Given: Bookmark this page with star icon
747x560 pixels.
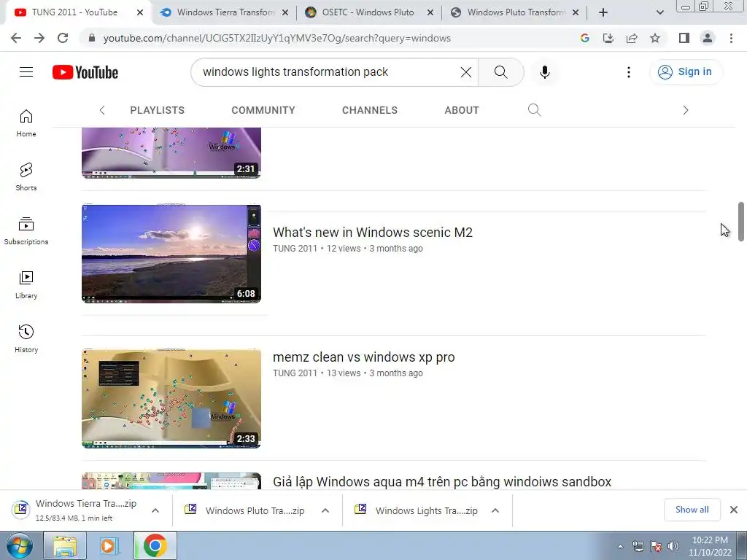Looking at the screenshot, I should [x=655, y=38].
